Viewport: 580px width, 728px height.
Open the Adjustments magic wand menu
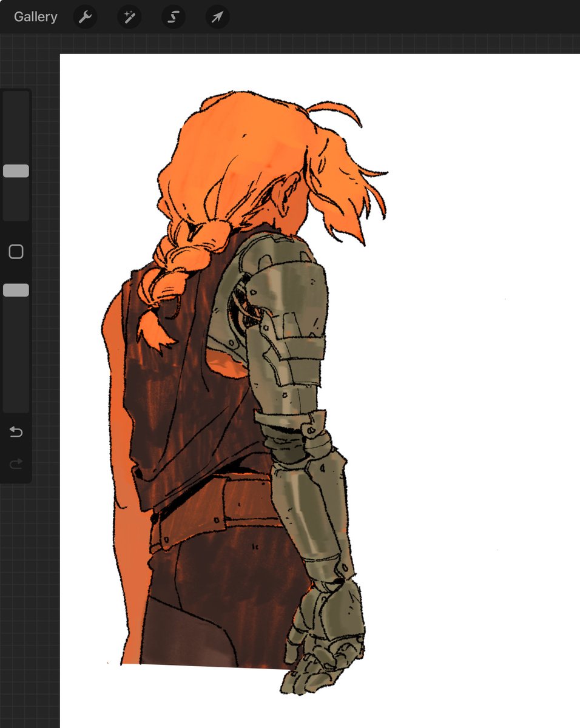coord(129,17)
